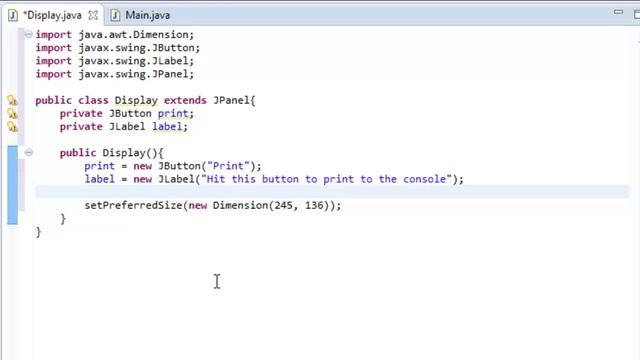Open warning marker on JLabel label line
Viewport: 640px width, 360px height.
[x=13, y=127]
